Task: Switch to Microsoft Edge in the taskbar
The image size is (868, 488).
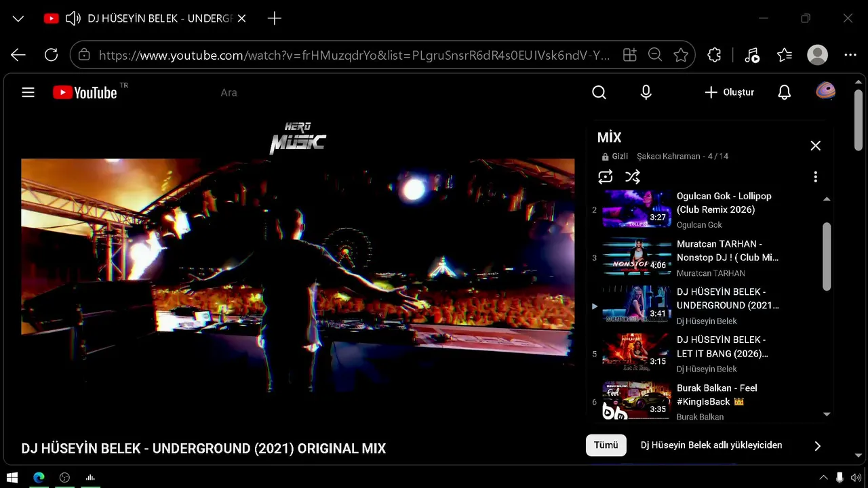Action: 39,478
